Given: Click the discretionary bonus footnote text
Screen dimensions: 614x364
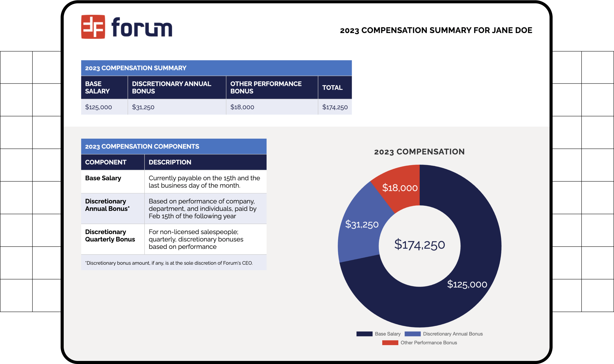Looking at the screenshot, I should point(169,263).
